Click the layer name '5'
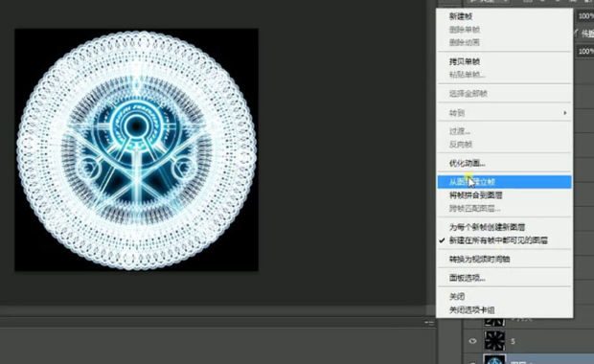 pyautogui.click(x=513, y=341)
